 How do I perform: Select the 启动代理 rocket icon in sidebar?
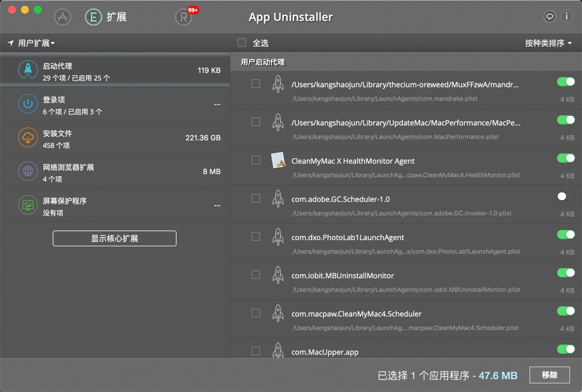28,69
